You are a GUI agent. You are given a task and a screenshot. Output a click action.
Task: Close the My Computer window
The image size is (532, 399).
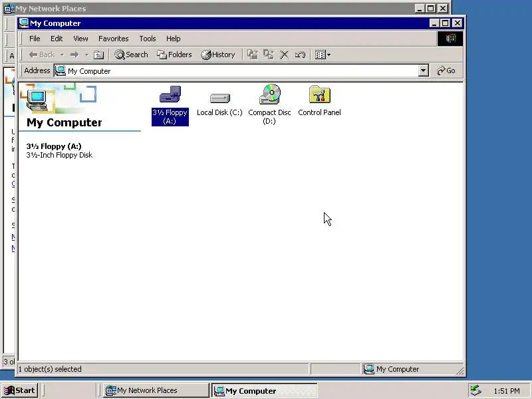pyautogui.click(x=458, y=23)
